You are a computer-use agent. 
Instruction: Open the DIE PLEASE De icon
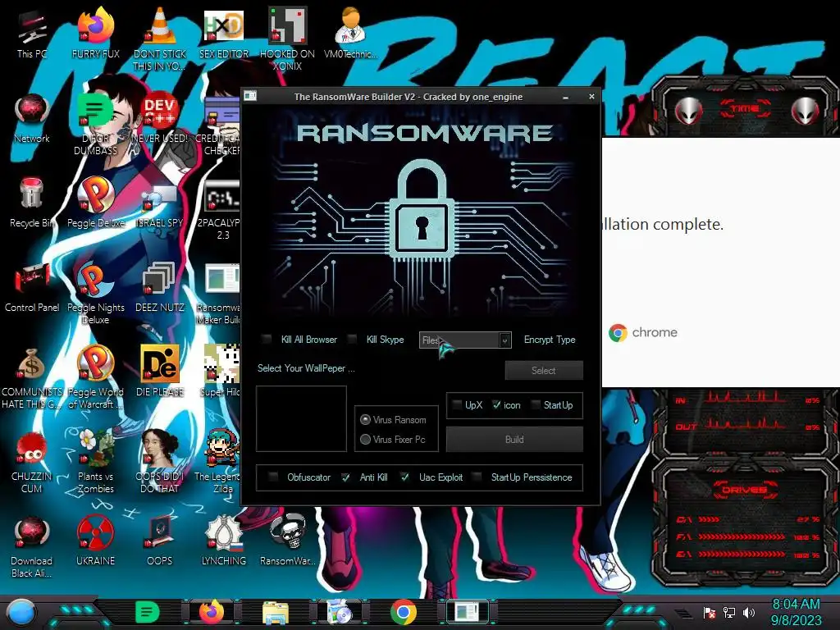159,363
